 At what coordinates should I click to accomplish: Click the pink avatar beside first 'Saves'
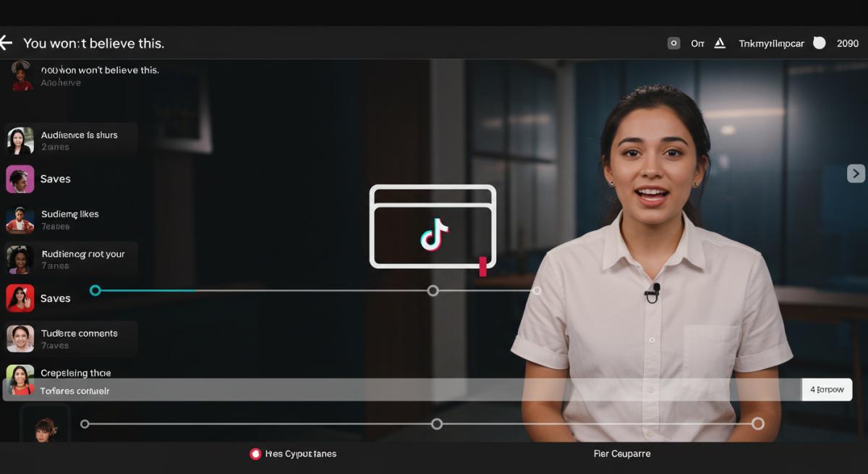click(x=20, y=179)
